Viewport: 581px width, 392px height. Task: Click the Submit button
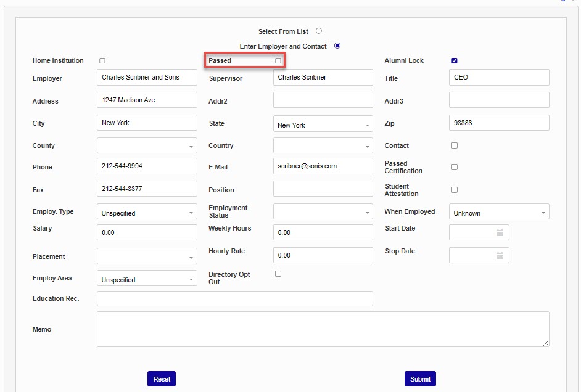(x=420, y=379)
